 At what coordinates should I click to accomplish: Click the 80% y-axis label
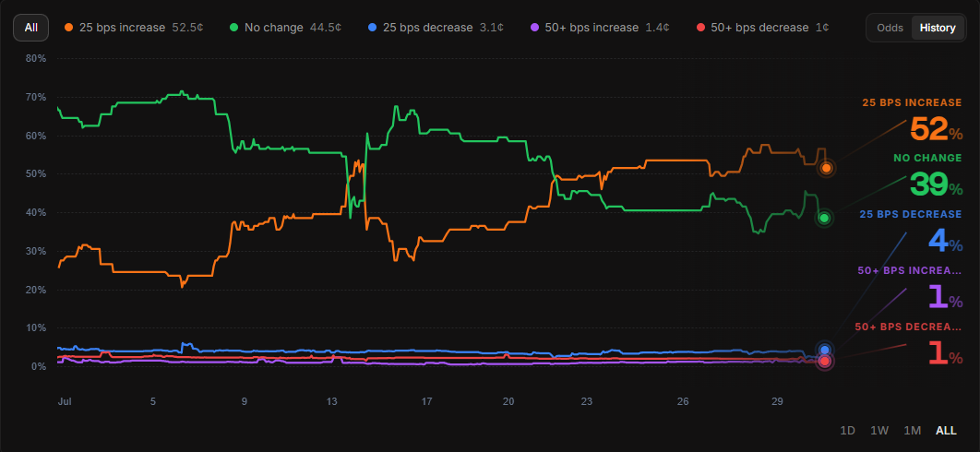(36, 59)
